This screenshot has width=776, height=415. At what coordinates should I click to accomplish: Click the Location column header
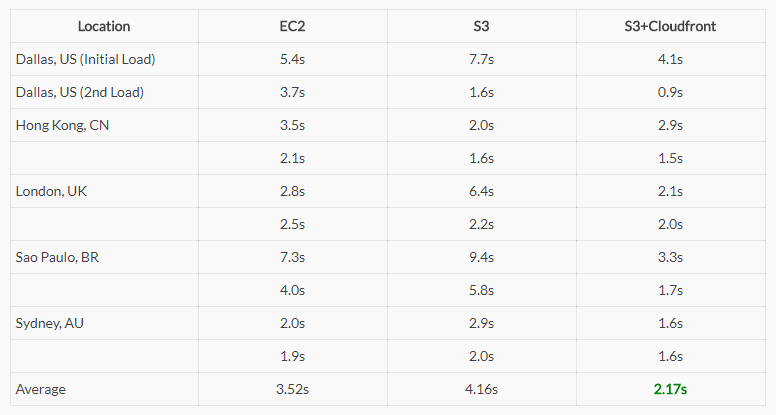click(104, 26)
